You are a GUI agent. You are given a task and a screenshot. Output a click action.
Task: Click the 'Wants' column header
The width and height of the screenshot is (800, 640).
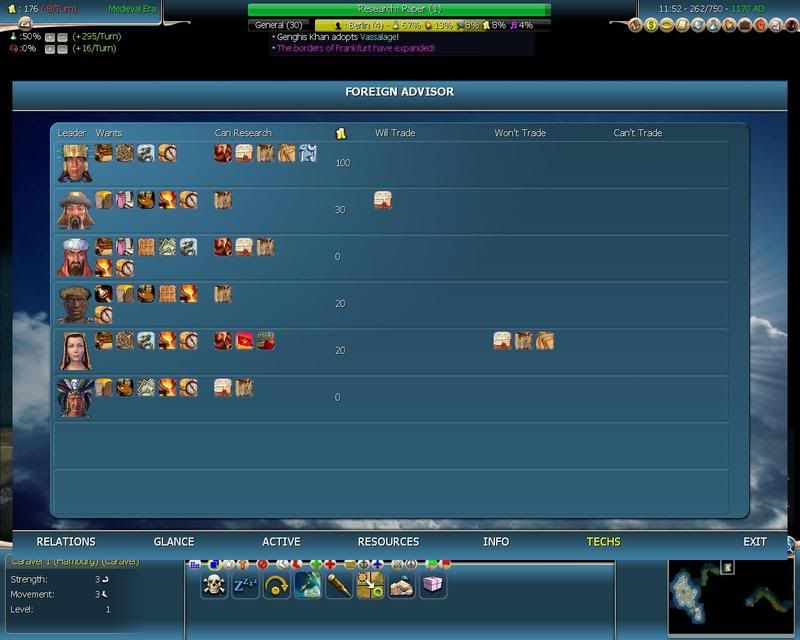coord(109,133)
